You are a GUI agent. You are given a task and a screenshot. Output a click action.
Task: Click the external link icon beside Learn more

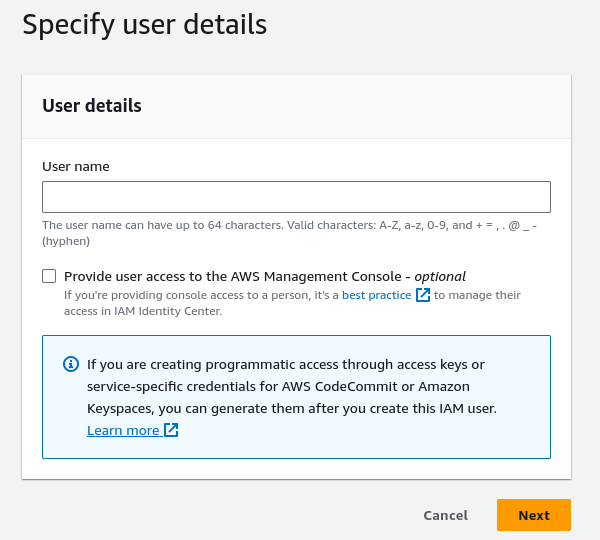click(171, 431)
